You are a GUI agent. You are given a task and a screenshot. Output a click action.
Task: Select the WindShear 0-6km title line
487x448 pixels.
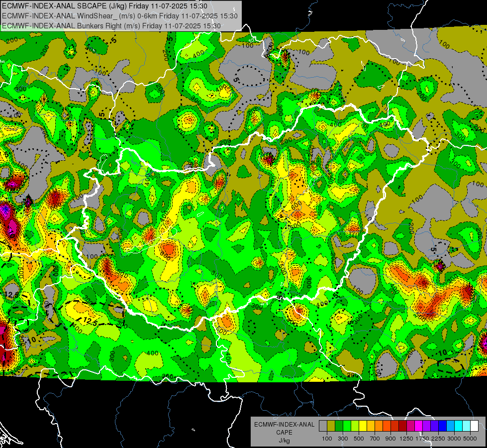119,16
